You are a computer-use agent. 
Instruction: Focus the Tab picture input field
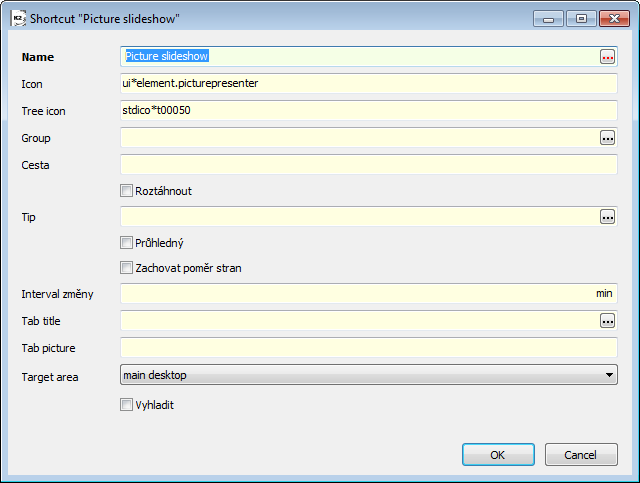coord(369,348)
